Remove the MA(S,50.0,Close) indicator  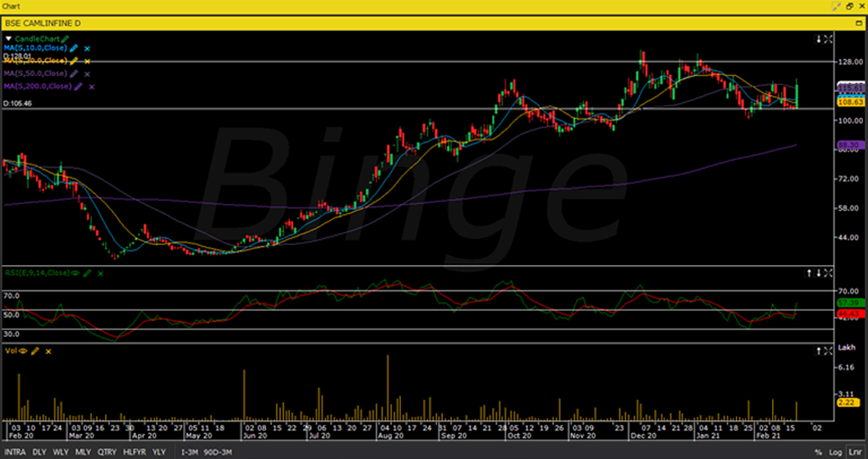(88, 74)
